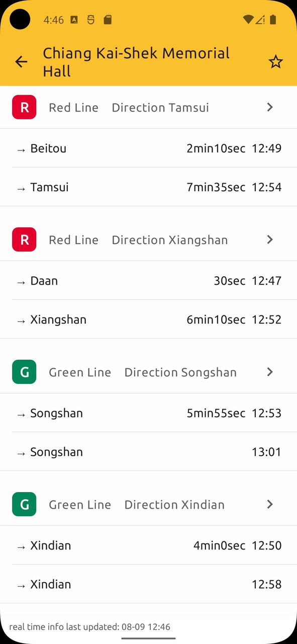Tap the battery indicator in the status bar
Image resolution: width=297 pixels, height=644 pixels.
(273, 20)
